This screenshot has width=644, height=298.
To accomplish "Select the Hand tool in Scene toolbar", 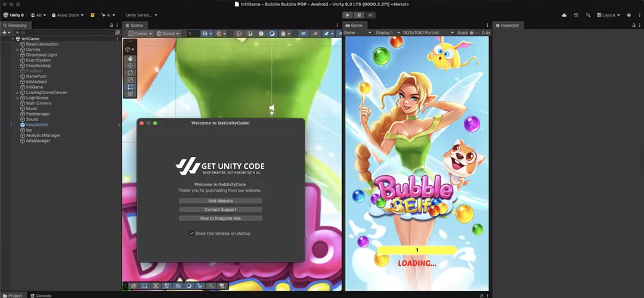I will point(131,58).
